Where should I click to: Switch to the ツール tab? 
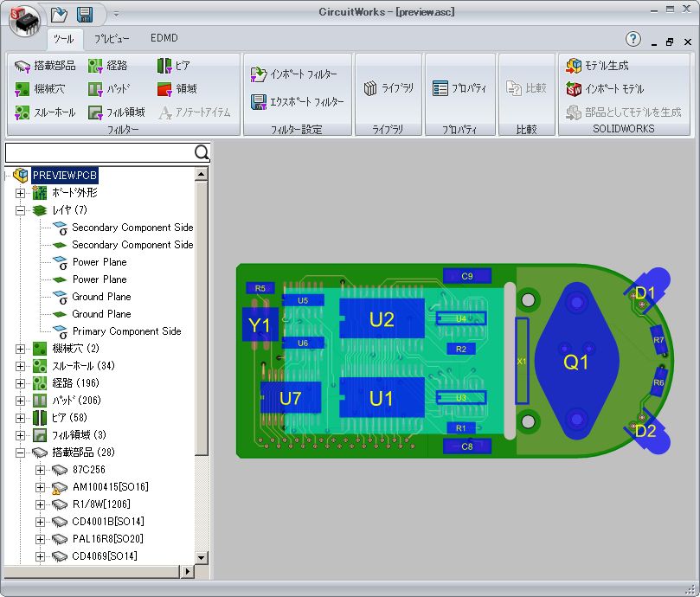click(x=64, y=39)
